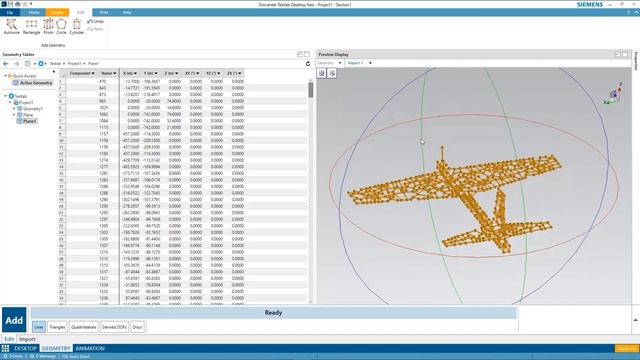This screenshot has width=640, height=360.
Task: Switch to the Home ribbon tab
Action: pyautogui.click(x=34, y=12)
